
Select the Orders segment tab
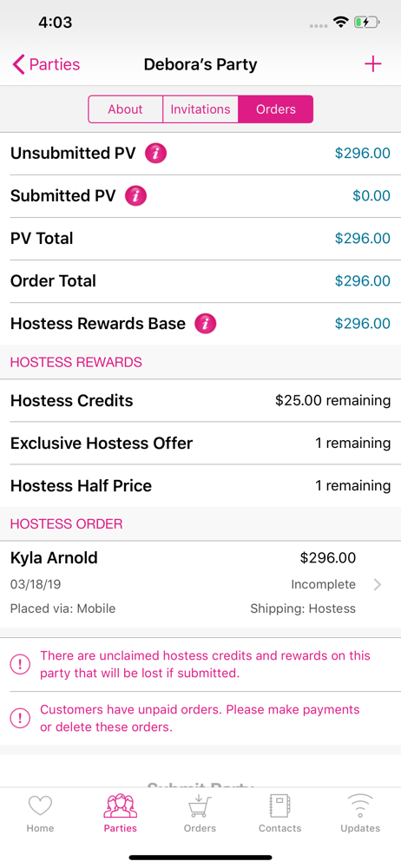click(275, 109)
